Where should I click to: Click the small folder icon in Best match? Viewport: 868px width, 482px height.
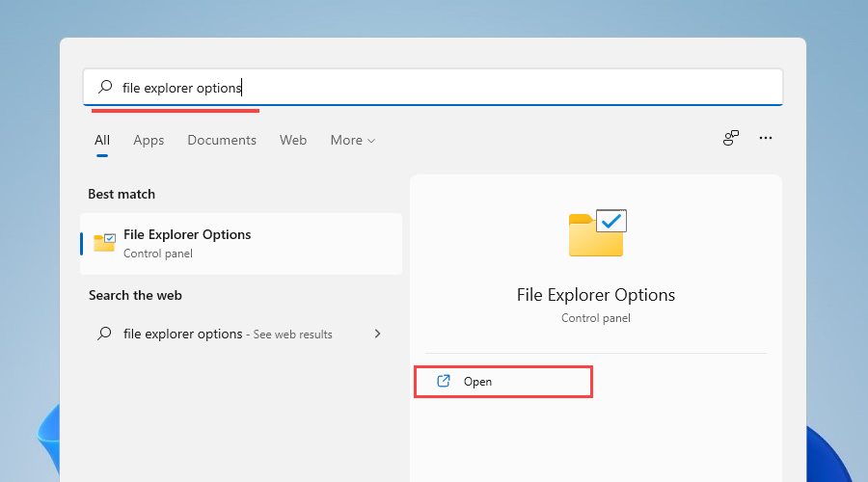click(x=104, y=243)
